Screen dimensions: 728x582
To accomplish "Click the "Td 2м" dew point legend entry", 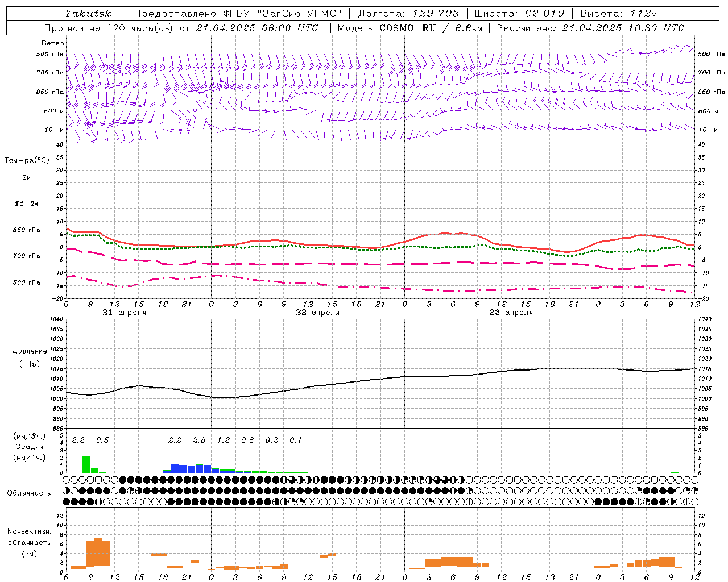I will click(x=26, y=203).
